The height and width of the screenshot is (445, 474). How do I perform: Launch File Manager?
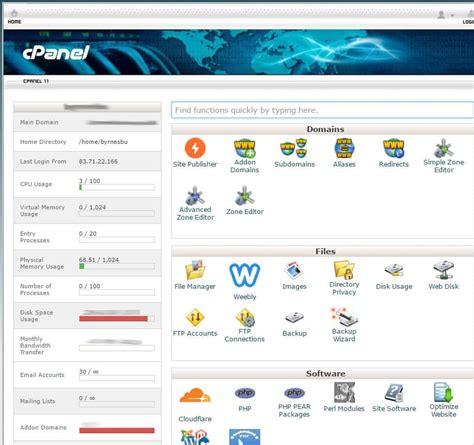(195, 275)
